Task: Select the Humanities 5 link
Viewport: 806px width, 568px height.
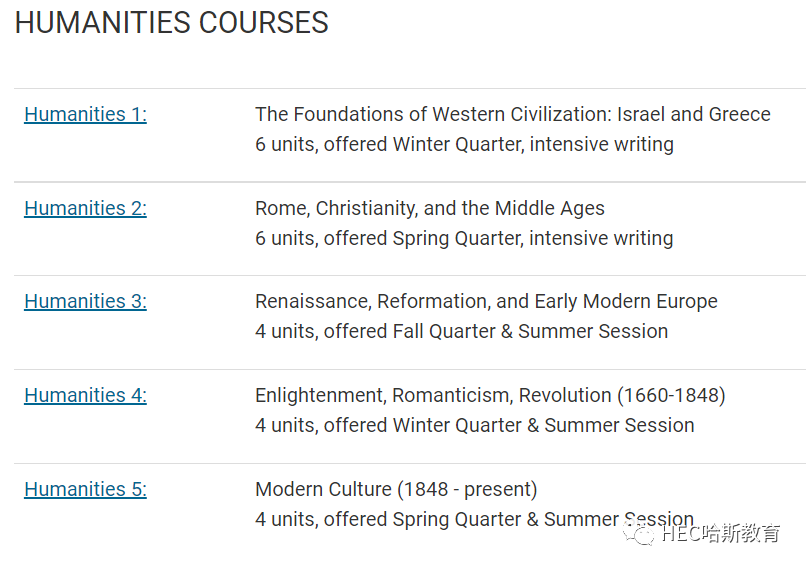Action: click(85, 489)
